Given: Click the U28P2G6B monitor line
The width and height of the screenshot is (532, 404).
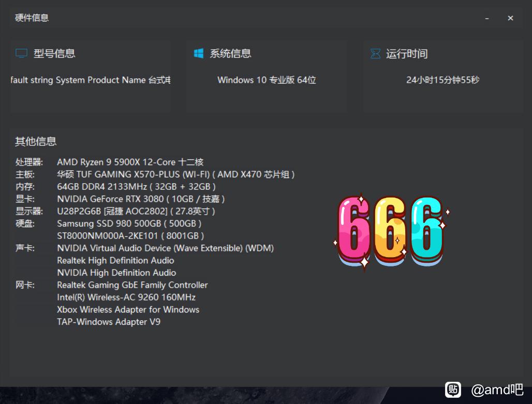Looking at the screenshot, I should [136, 212].
